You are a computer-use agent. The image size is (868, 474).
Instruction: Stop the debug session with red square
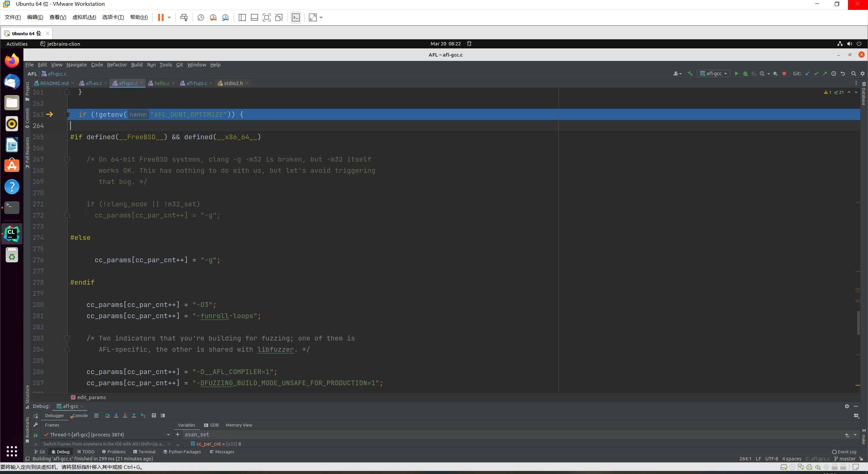click(784, 74)
